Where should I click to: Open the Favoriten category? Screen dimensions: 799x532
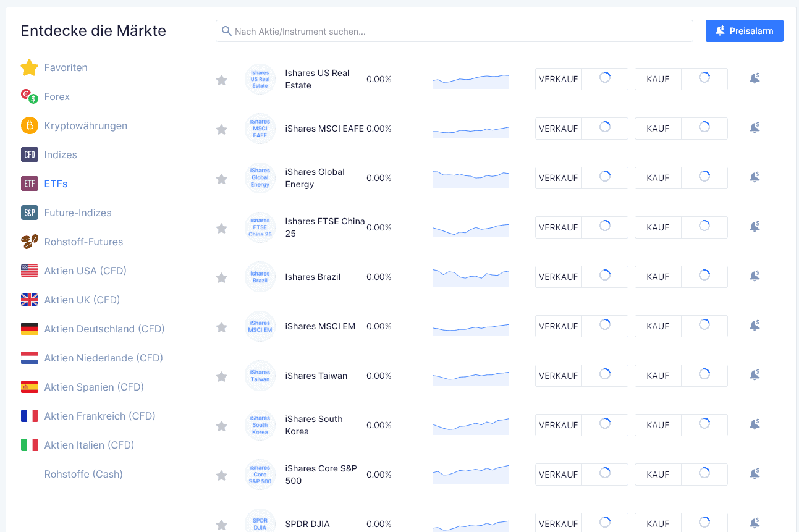coord(66,67)
